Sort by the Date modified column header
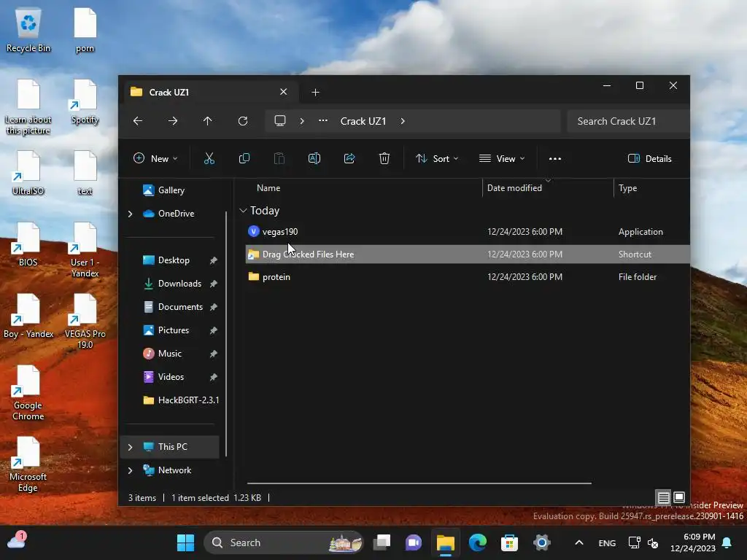747x560 pixels. [514, 188]
